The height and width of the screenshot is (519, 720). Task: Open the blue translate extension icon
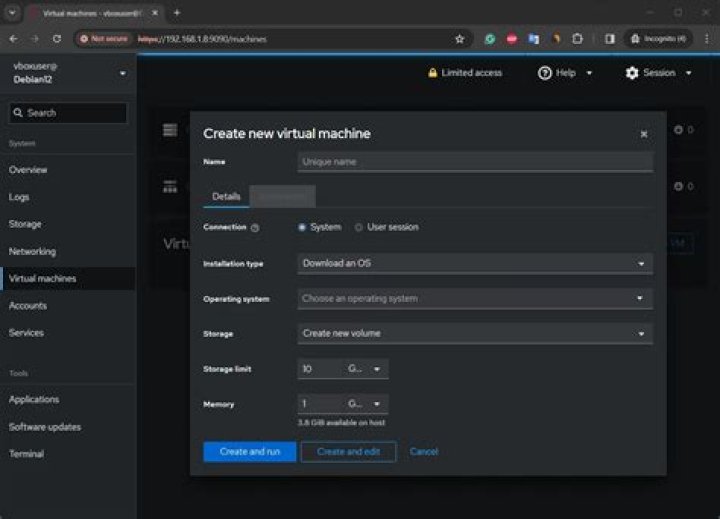pos(534,39)
